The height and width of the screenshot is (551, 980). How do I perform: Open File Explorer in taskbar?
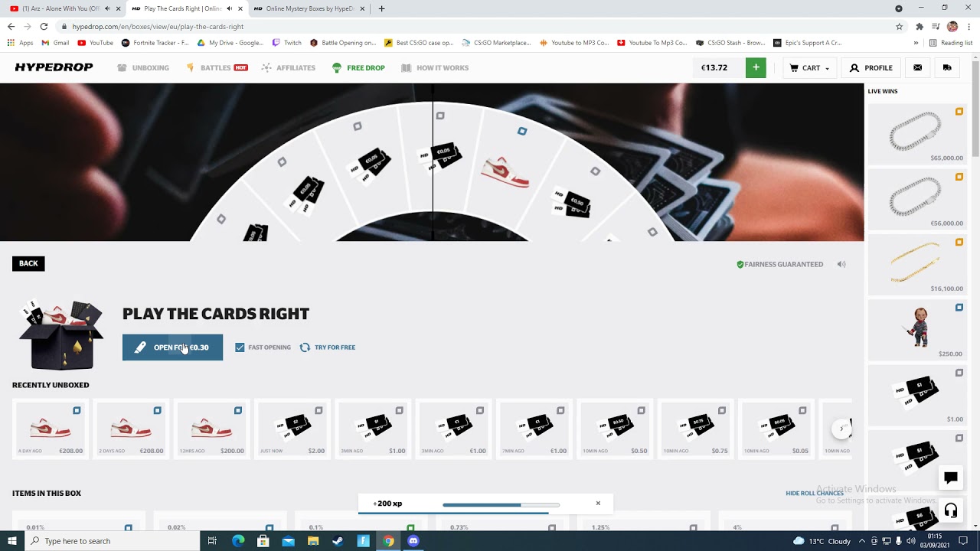313,541
